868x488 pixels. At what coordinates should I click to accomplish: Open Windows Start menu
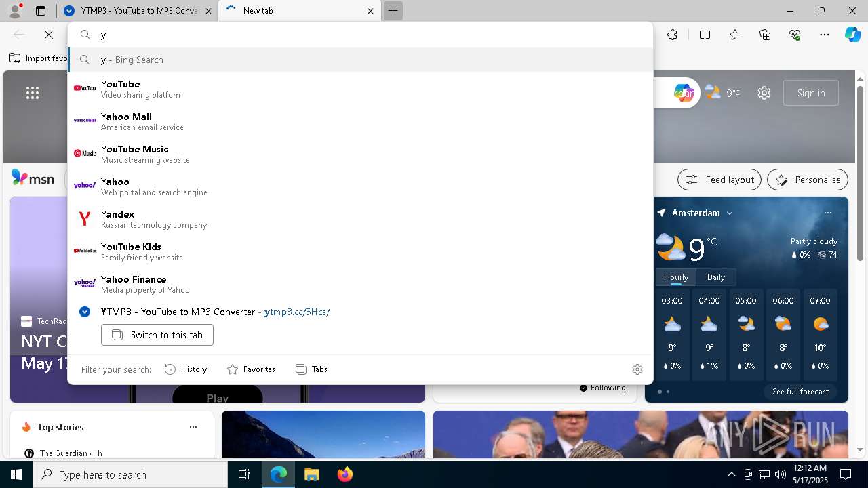click(16, 474)
